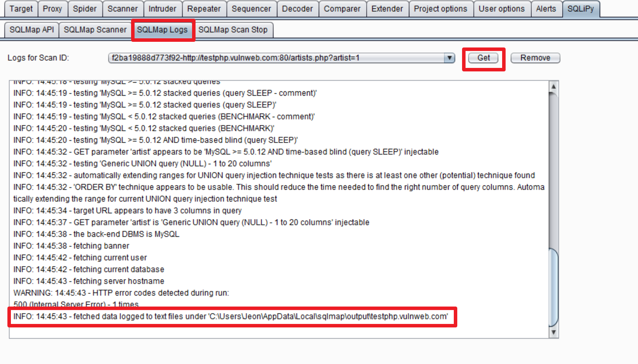Image resolution: width=638 pixels, height=364 pixels.
Task: Click "'artist' is 'Generic UNION query" injectable line
Action: 191,222
